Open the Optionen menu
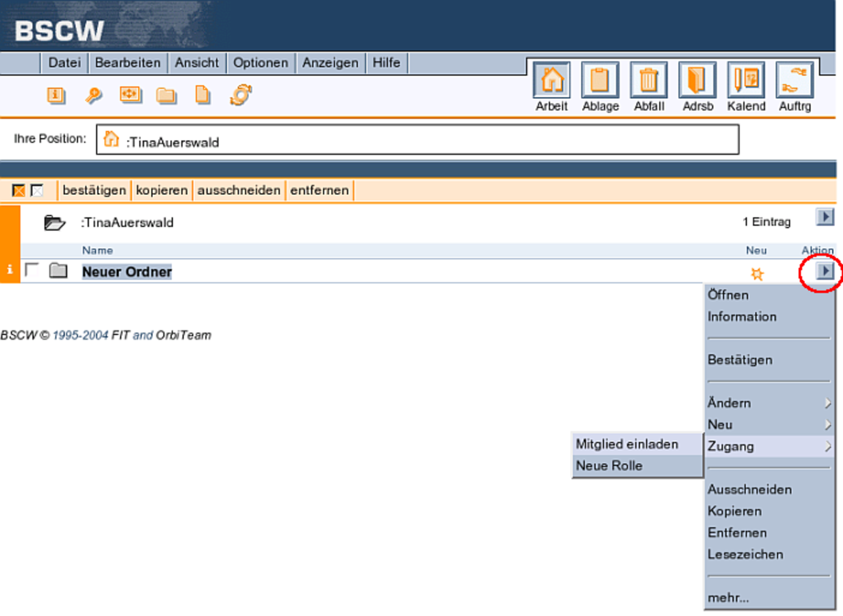This screenshot has height=616, width=843. [x=261, y=63]
